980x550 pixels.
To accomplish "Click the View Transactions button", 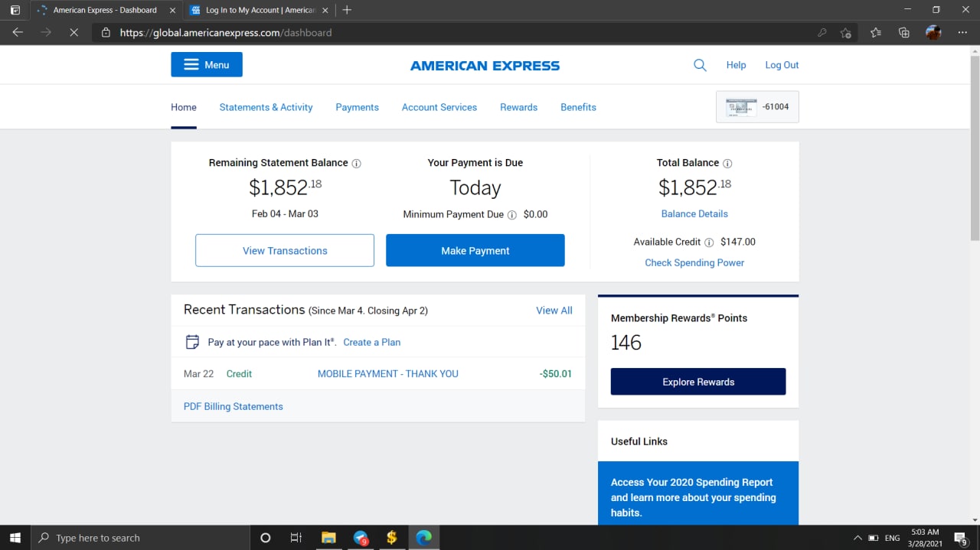I will (x=285, y=251).
